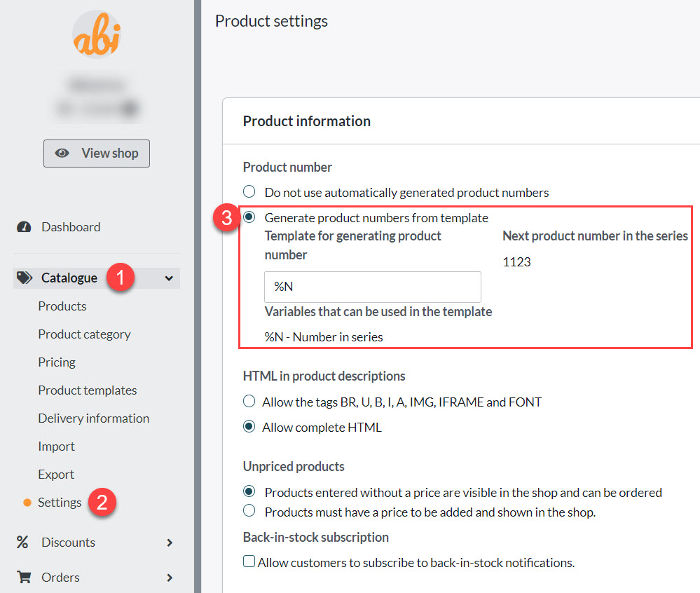This screenshot has height=593, width=700.
Task: Click the abi logo at top
Action: 97,35
